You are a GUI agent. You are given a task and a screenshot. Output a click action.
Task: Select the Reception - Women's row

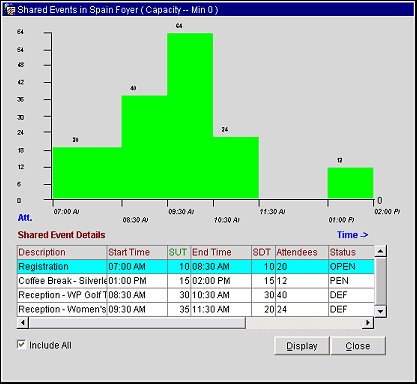click(x=196, y=309)
